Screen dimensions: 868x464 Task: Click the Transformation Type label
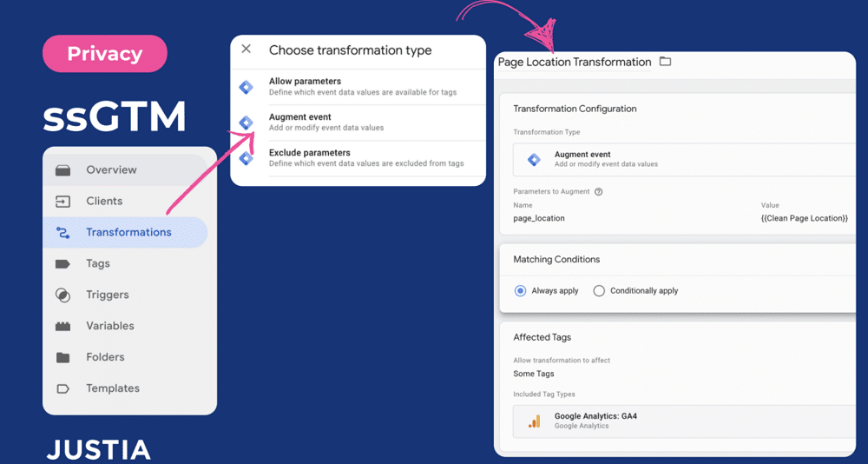click(546, 132)
